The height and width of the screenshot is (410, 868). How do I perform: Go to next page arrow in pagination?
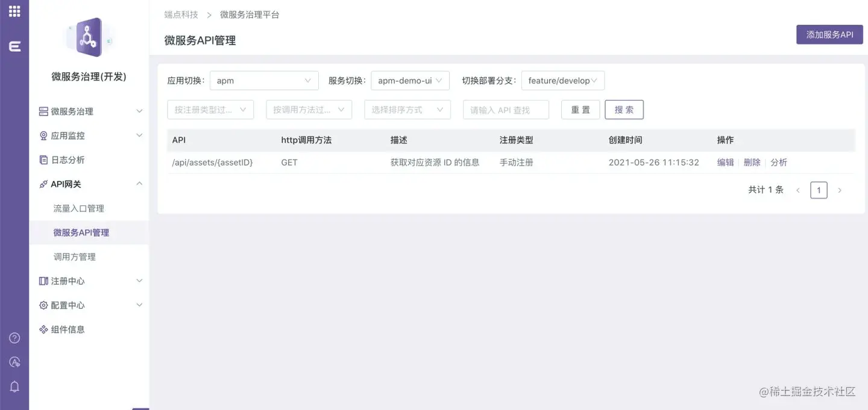tap(840, 190)
